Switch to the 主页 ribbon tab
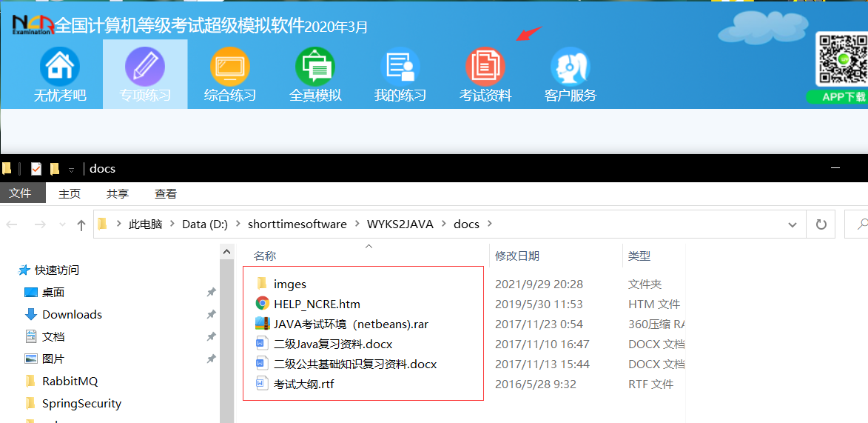 click(x=70, y=193)
